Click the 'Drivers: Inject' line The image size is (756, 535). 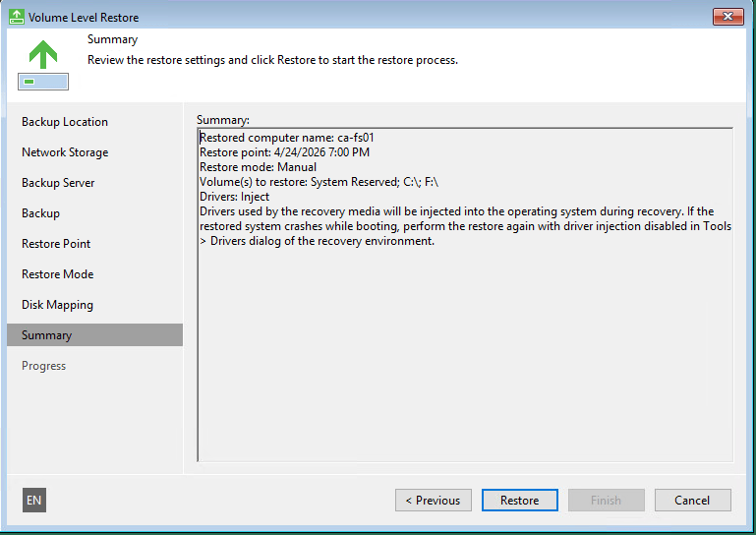[234, 197]
